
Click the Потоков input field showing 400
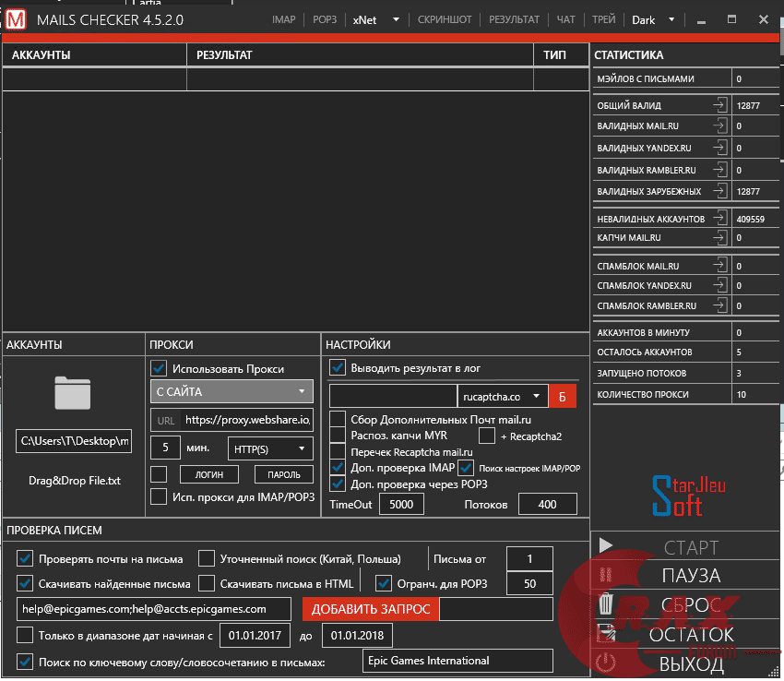pos(549,504)
